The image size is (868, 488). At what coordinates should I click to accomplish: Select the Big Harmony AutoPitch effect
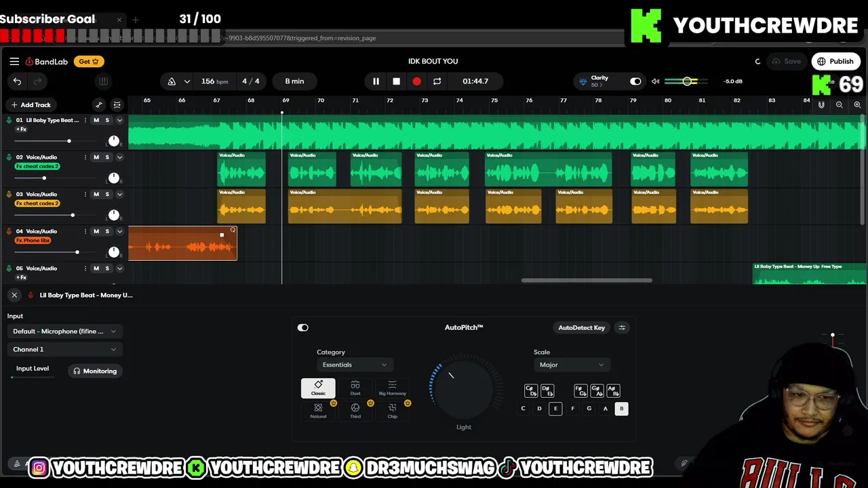coord(392,388)
